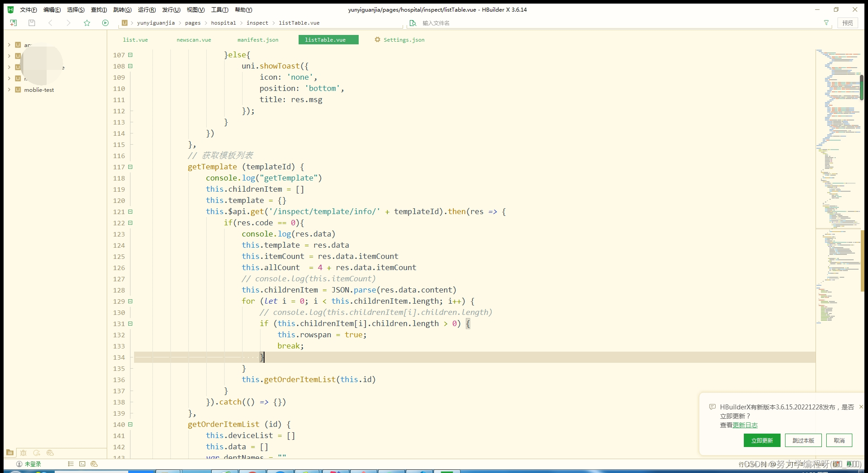Click the 输入文件名 file name input
The image size is (868, 473).
[619, 23]
